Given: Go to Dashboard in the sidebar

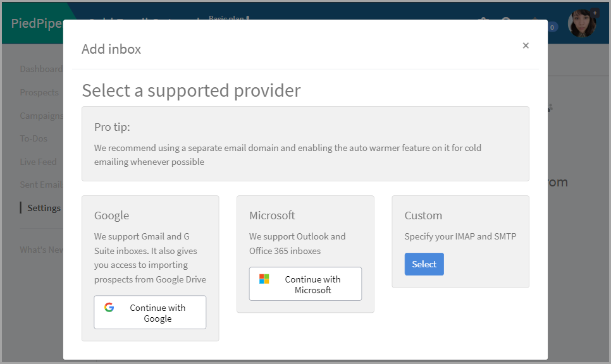Looking at the screenshot, I should (x=40, y=69).
